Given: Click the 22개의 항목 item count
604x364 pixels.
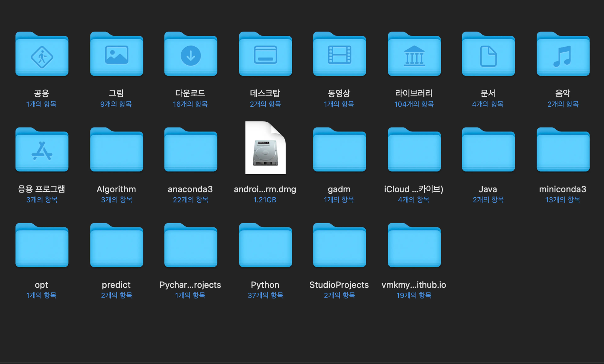Looking at the screenshot, I should 191,200.
